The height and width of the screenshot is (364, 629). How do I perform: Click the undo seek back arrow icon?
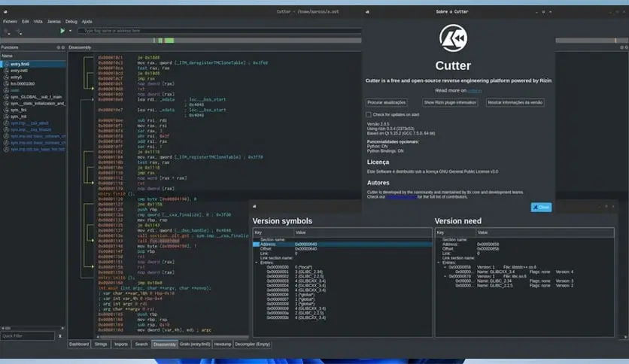[7, 31]
